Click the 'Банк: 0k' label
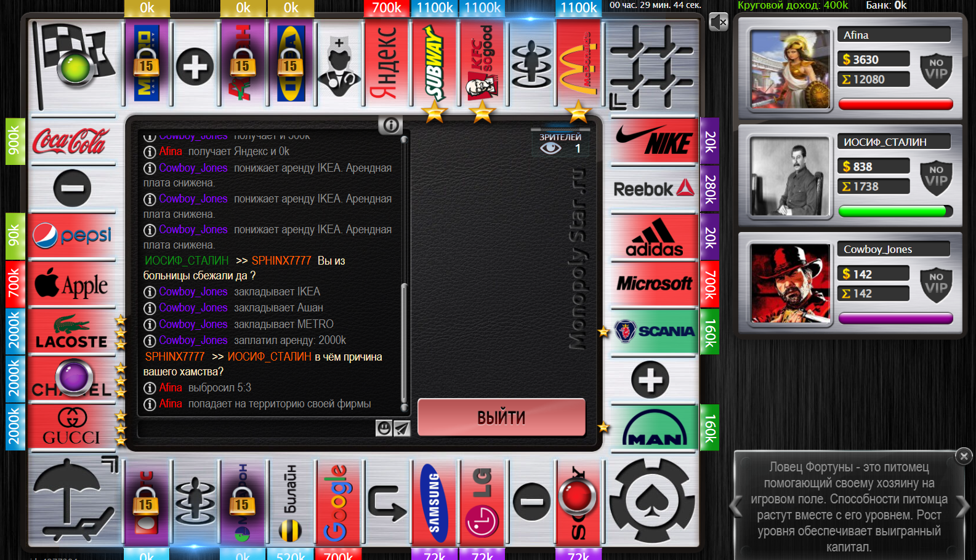Viewport: 976px width, 560px height. (886, 6)
